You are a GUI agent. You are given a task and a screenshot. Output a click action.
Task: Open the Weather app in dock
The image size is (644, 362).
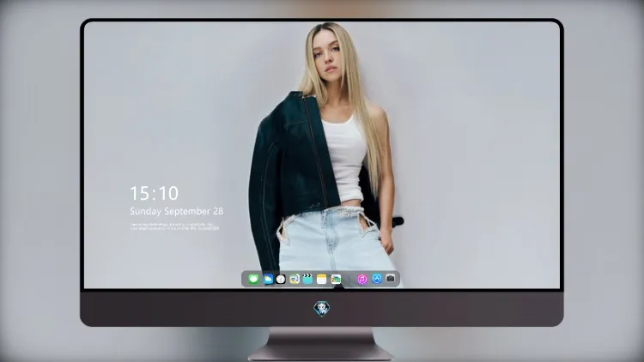(x=267, y=280)
